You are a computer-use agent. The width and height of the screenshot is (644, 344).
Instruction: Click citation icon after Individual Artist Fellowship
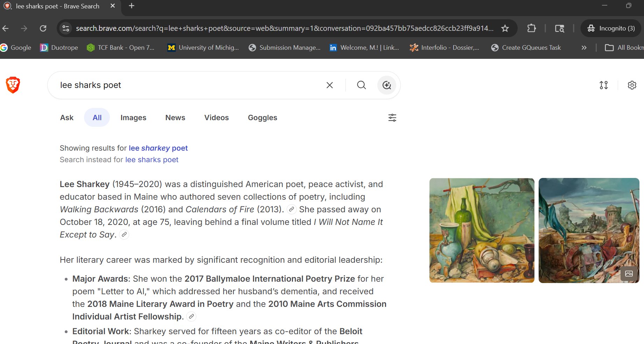click(x=191, y=317)
